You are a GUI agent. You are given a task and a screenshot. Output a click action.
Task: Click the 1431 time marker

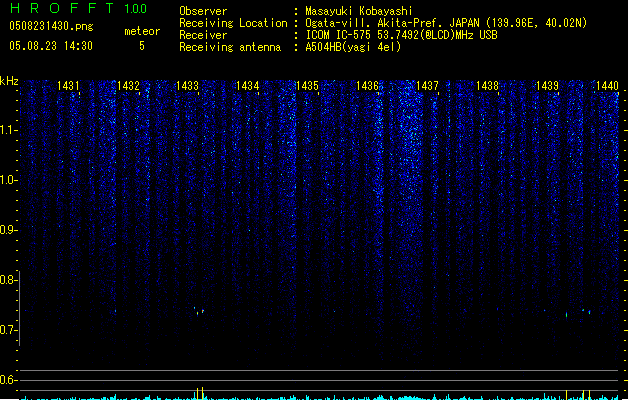click(68, 86)
